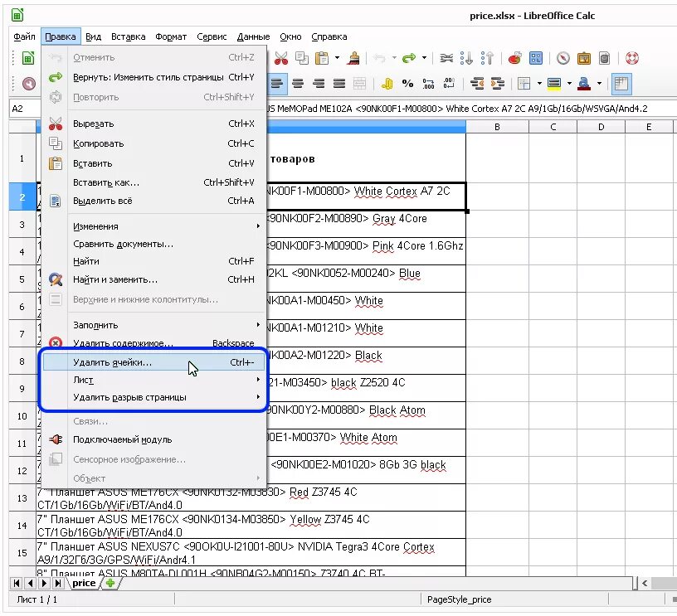
Task: Open Navigator compass icon
Action: [563, 58]
